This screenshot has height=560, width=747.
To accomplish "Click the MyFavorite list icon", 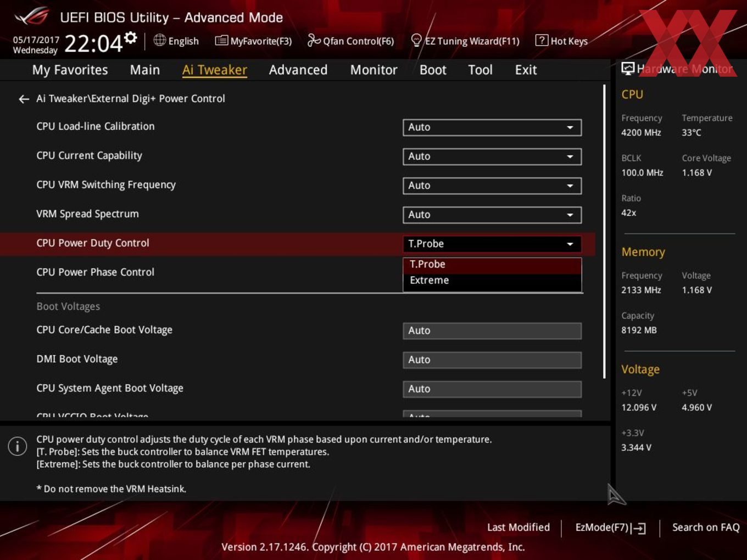I will click(x=221, y=41).
